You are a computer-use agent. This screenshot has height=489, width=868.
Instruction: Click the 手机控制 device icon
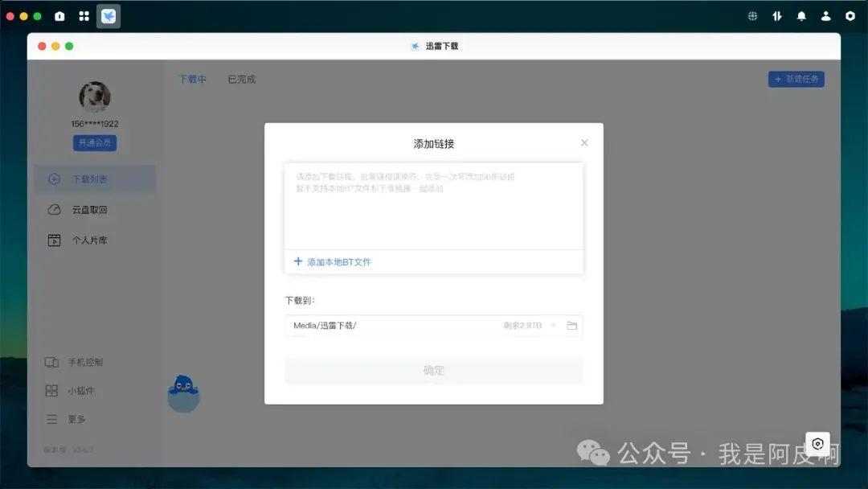[x=51, y=362]
